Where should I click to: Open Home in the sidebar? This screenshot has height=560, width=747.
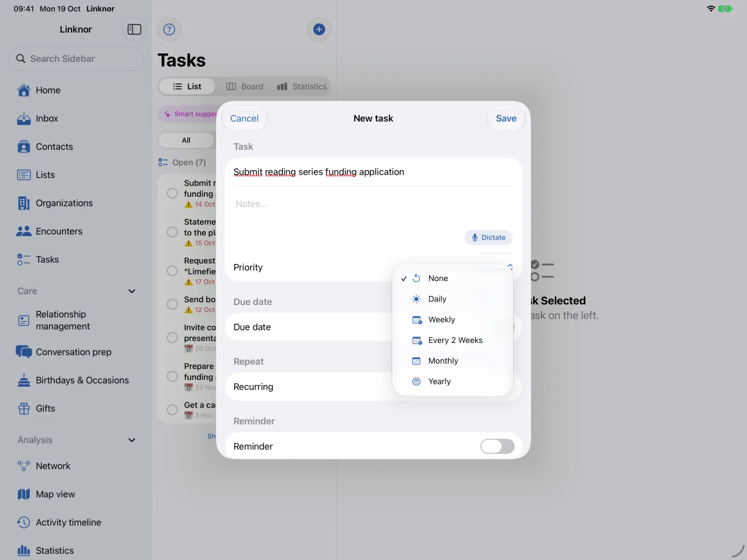(x=76, y=90)
